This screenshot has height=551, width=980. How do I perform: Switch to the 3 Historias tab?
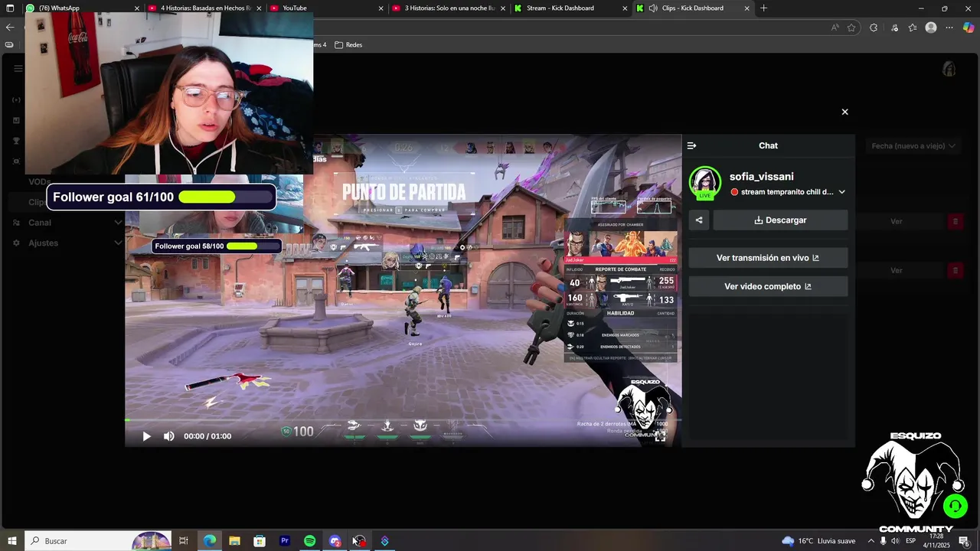click(x=450, y=8)
